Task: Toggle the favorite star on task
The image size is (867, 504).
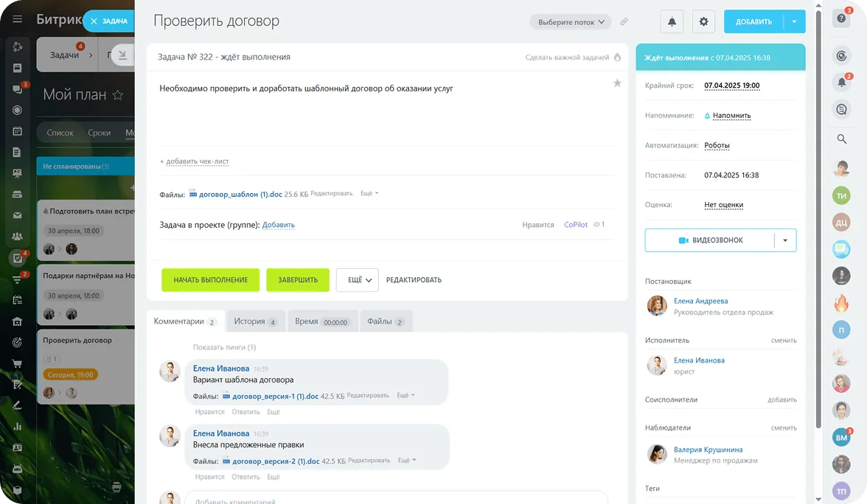Action: pyautogui.click(x=617, y=83)
